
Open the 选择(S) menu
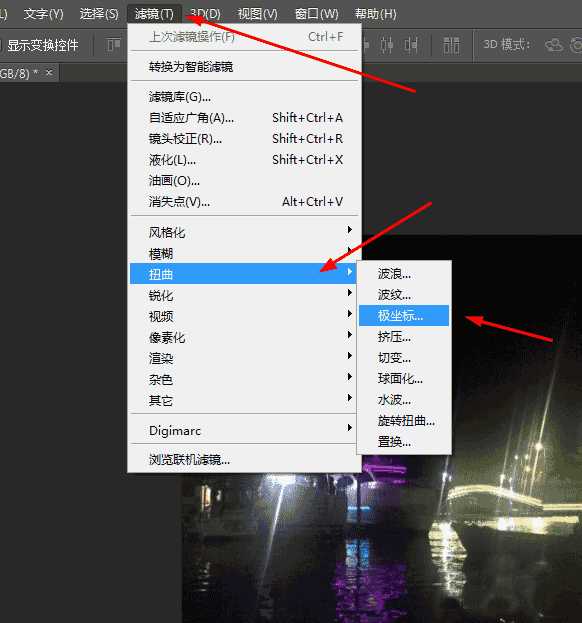[x=99, y=14]
